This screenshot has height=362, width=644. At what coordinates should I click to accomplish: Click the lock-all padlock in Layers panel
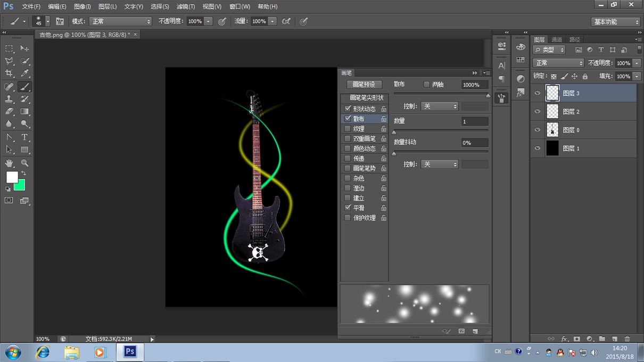585,77
